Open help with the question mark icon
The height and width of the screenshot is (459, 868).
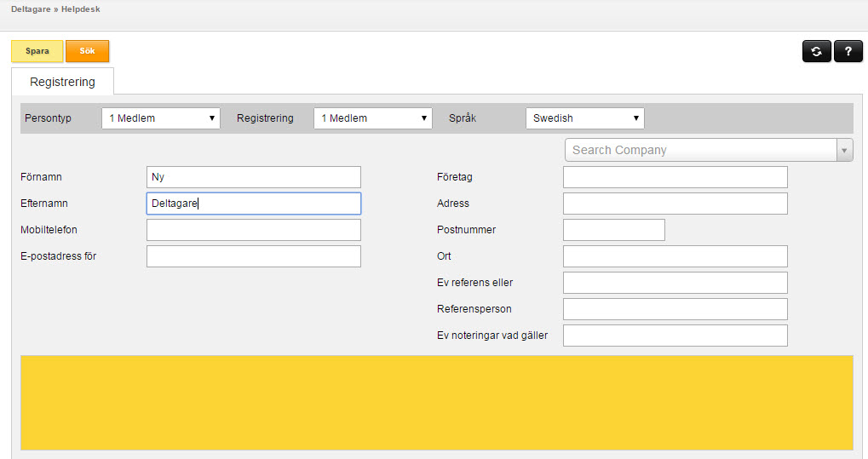click(x=848, y=51)
